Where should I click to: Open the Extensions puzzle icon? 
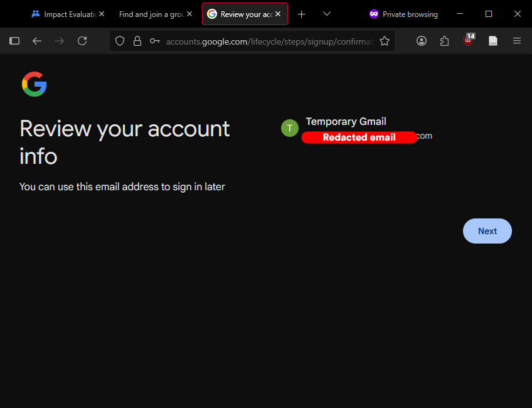445,41
